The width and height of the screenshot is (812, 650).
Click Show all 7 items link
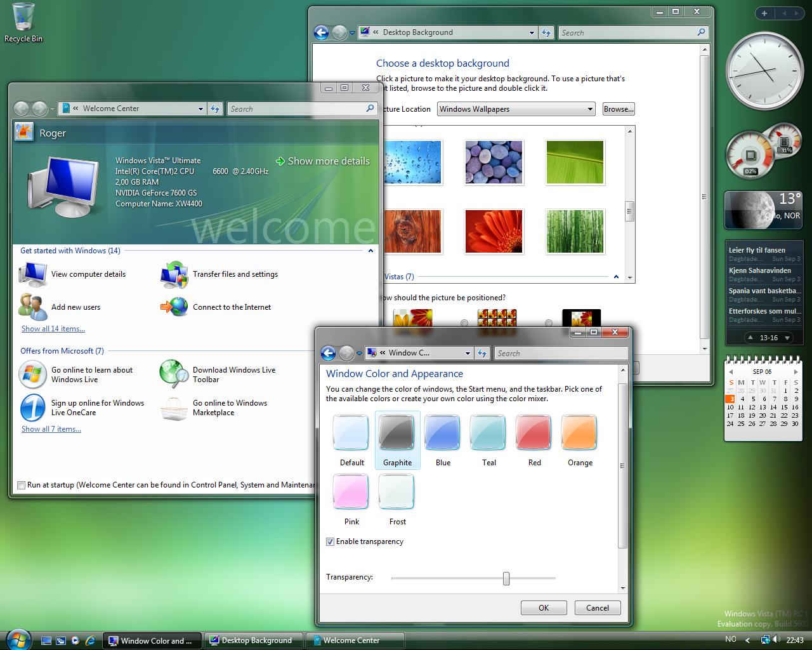(x=51, y=429)
